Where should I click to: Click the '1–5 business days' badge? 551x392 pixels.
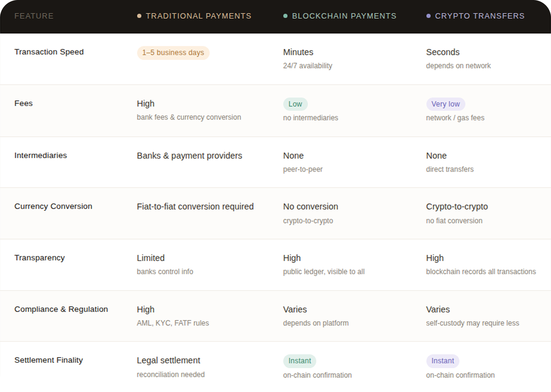click(x=173, y=53)
